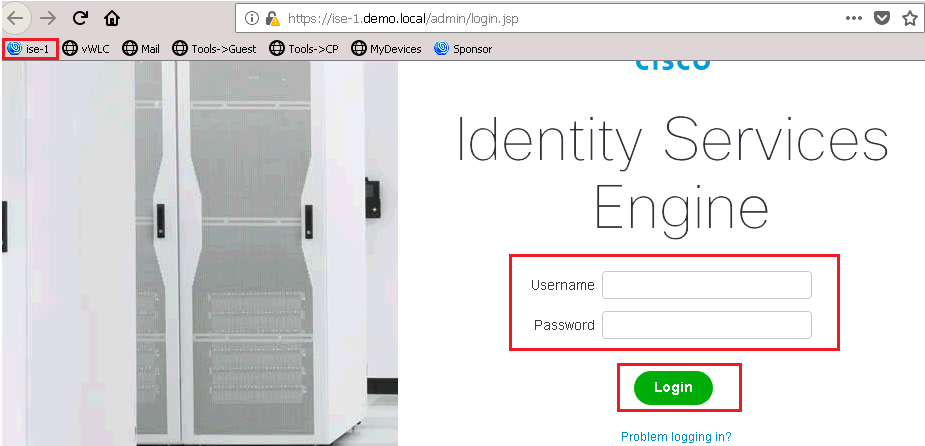Viewport: 925px width, 446px height.
Task: Focus the Username input field
Action: point(707,285)
